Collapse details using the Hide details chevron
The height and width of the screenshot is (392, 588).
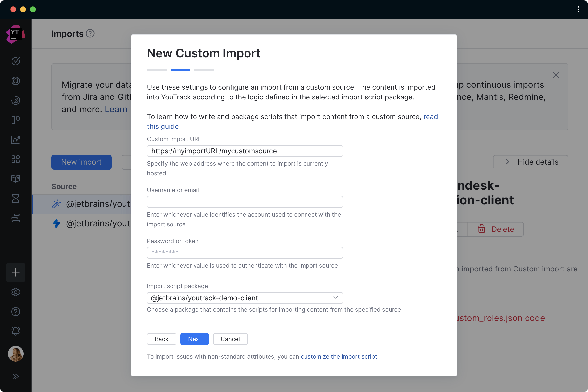tap(507, 161)
